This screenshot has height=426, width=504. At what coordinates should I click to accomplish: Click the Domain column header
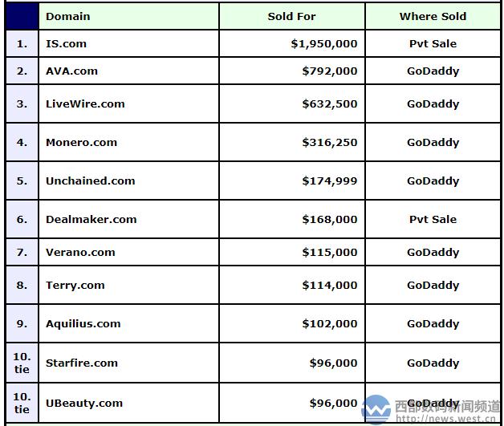pyautogui.click(x=67, y=16)
